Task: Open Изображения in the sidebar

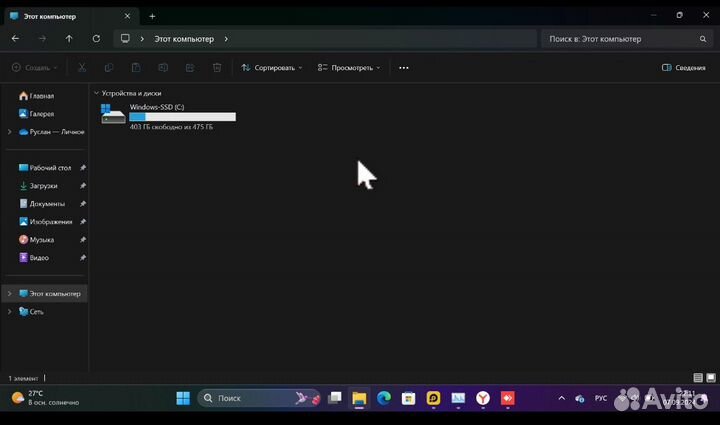Action: tap(45, 221)
